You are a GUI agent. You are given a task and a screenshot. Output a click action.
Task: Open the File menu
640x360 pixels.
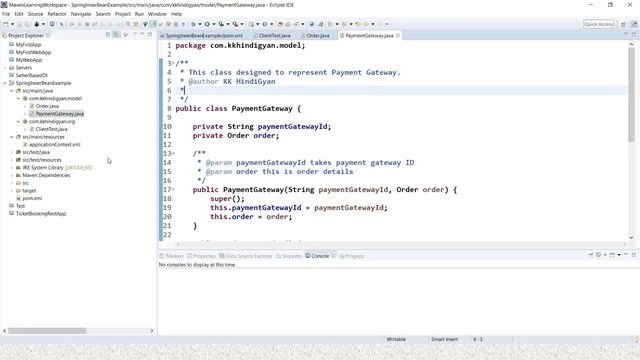(x=6, y=14)
